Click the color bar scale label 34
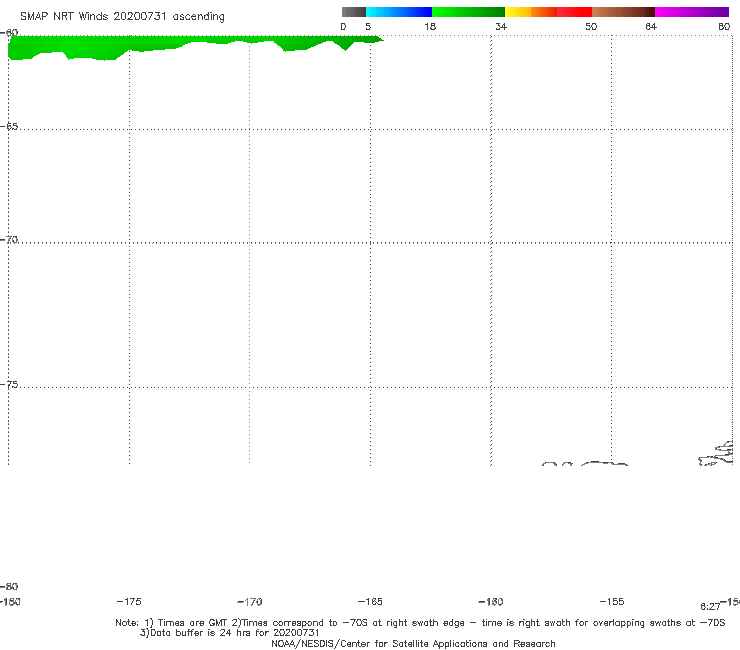 coord(501,27)
